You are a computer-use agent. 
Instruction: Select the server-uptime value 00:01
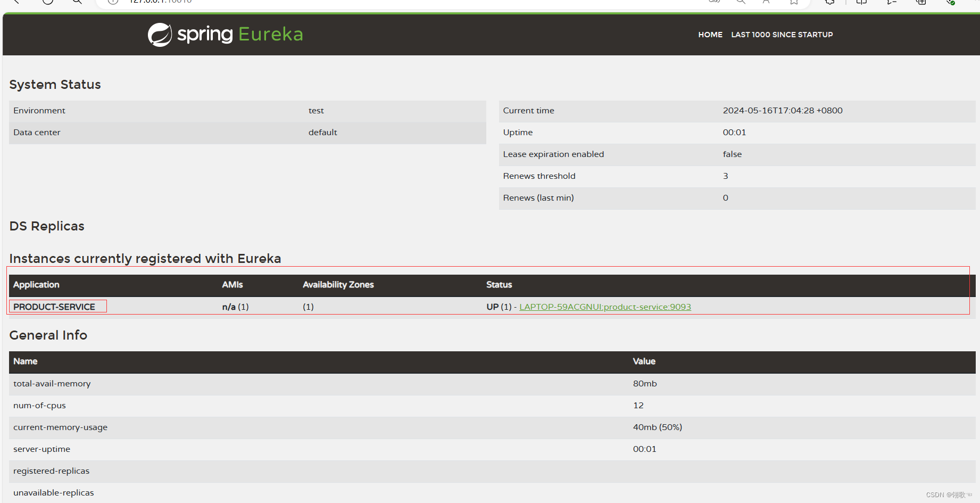coord(644,449)
